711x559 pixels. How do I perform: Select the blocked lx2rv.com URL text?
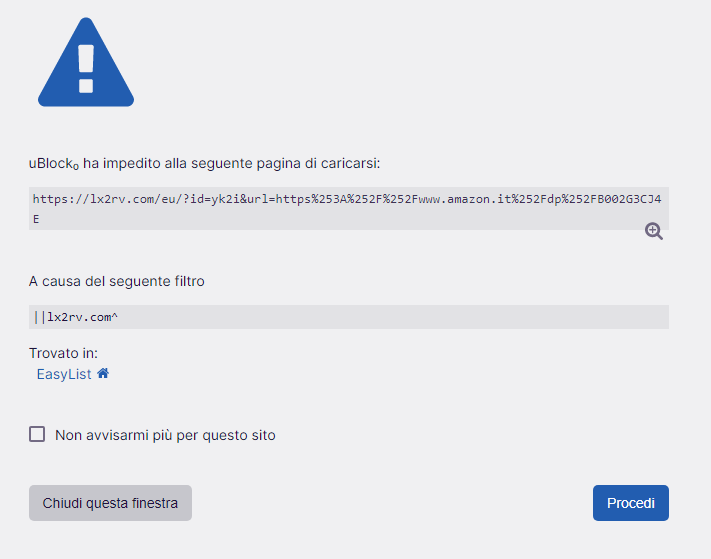pyautogui.click(x=349, y=209)
